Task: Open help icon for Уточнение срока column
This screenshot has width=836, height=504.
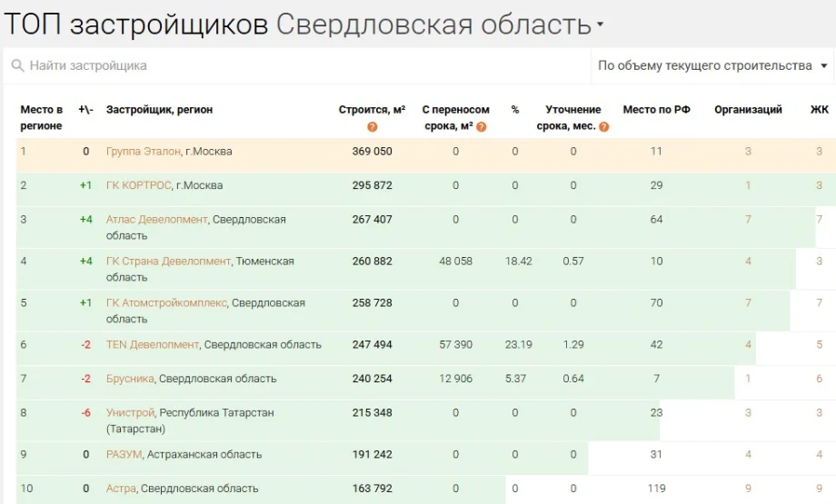Action: pyautogui.click(x=603, y=127)
